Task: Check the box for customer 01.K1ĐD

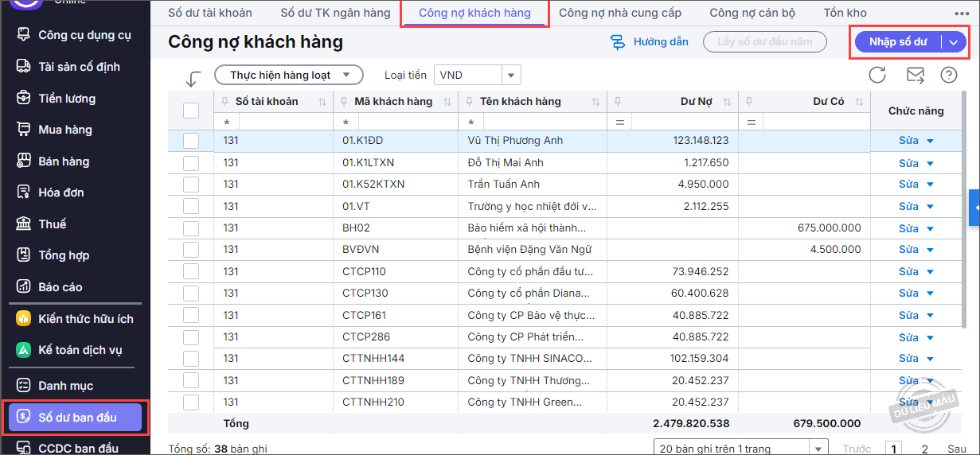Action: [x=191, y=141]
